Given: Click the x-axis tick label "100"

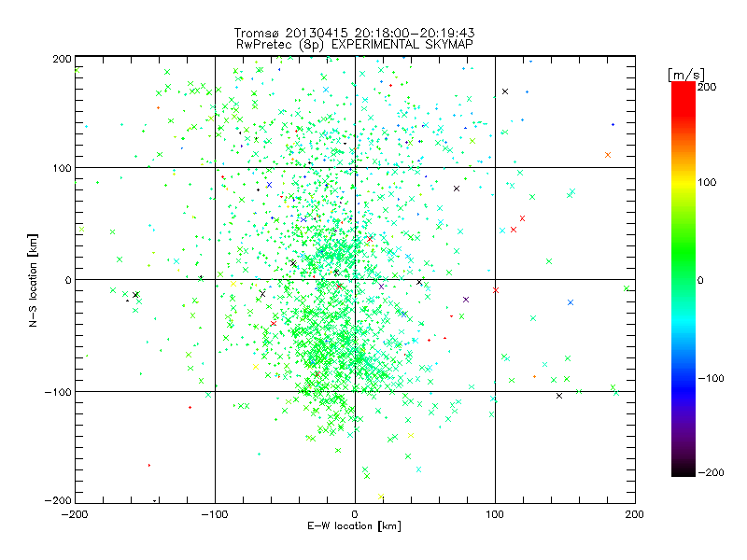Looking at the screenshot, I should [495, 514].
